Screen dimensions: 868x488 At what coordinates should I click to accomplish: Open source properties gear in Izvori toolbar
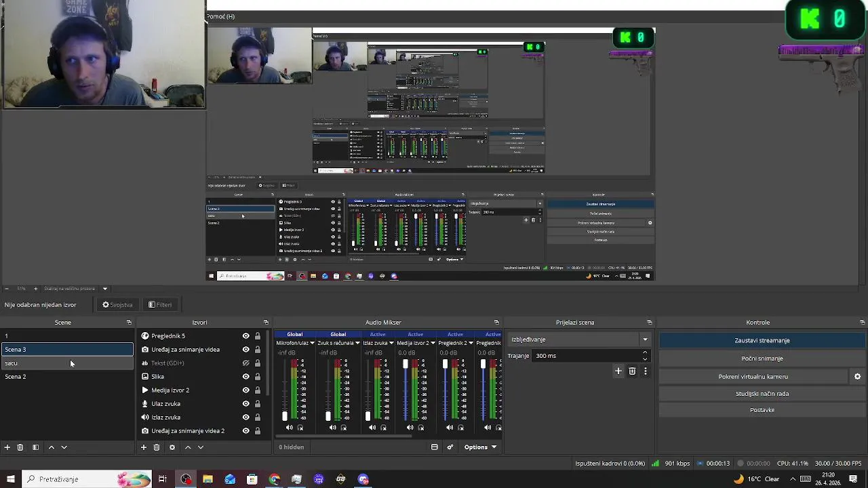(172, 447)
